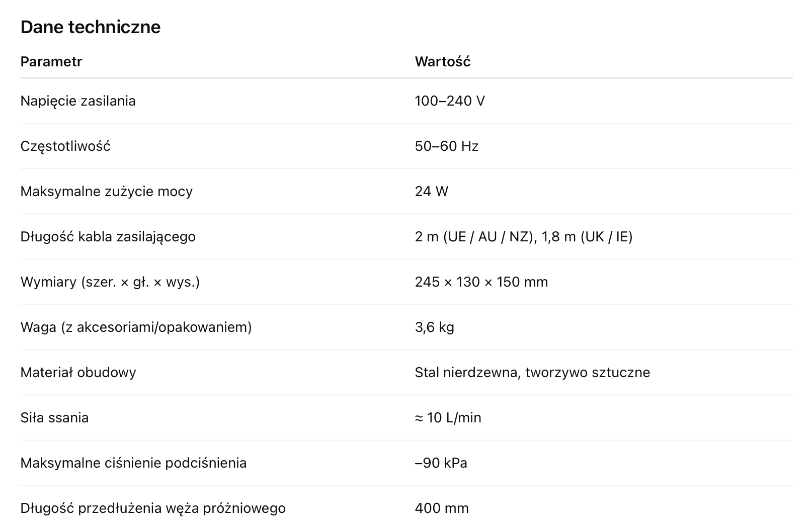Click the "Wartość" column header

coord(443,62)
